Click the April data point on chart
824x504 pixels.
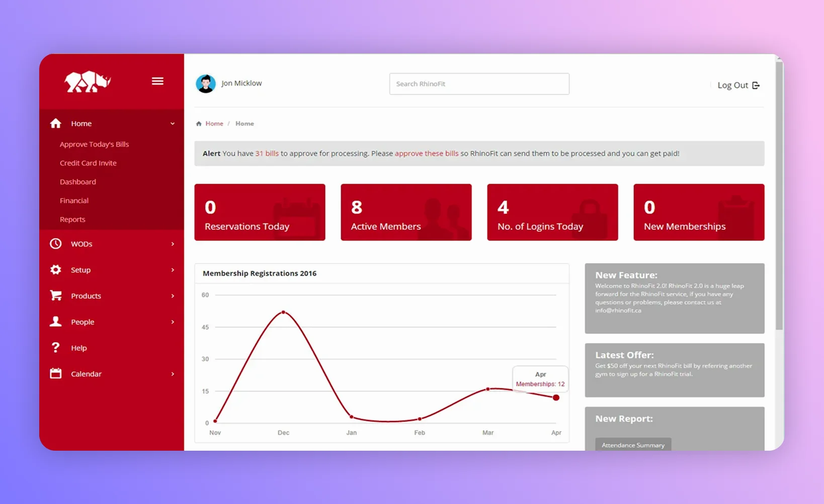coord(556,398)
